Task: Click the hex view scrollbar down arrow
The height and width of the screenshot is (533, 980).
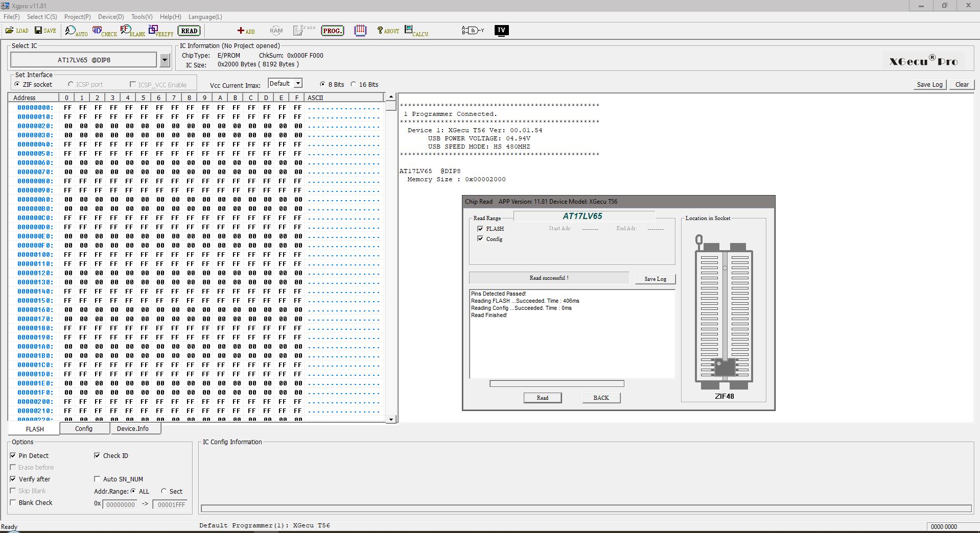Action: 391,419
